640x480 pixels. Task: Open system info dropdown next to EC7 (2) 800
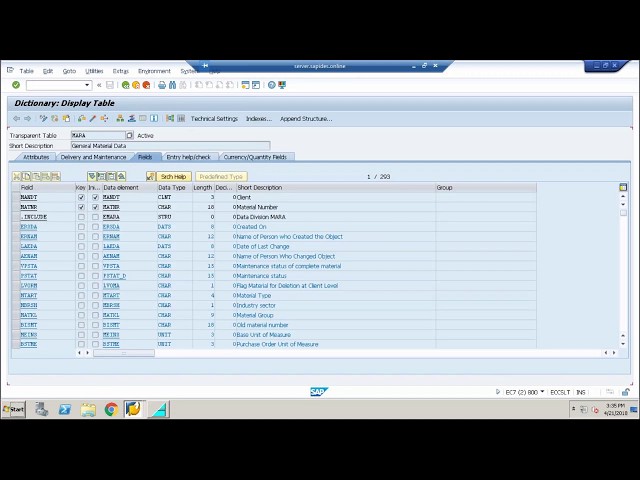(542, 392)
